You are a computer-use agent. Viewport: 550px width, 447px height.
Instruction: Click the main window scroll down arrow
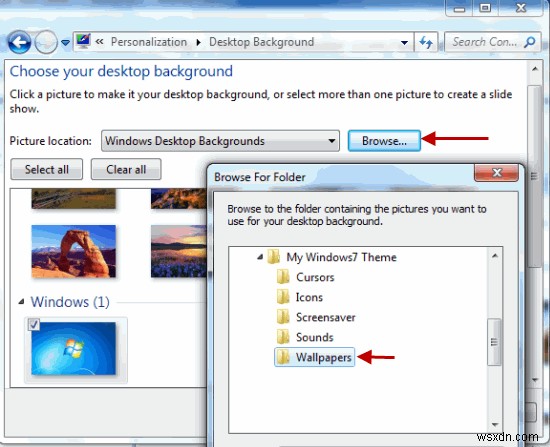pos(535,380)
